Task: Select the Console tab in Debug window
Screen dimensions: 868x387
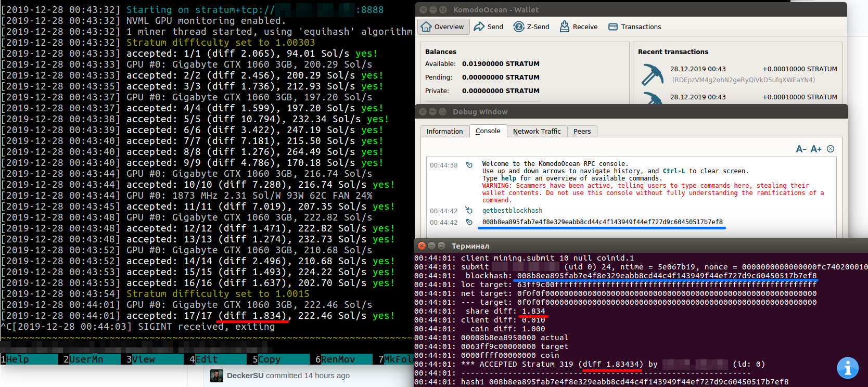Action: click(488, 131)
